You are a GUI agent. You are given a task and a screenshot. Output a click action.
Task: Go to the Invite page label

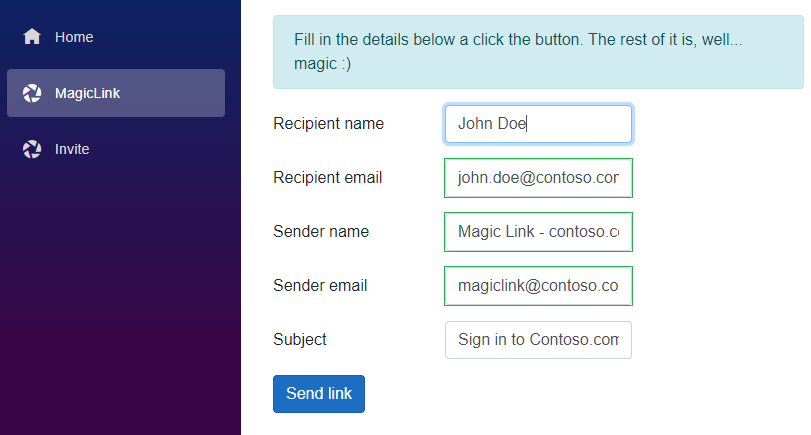click(x=72, y=149)
